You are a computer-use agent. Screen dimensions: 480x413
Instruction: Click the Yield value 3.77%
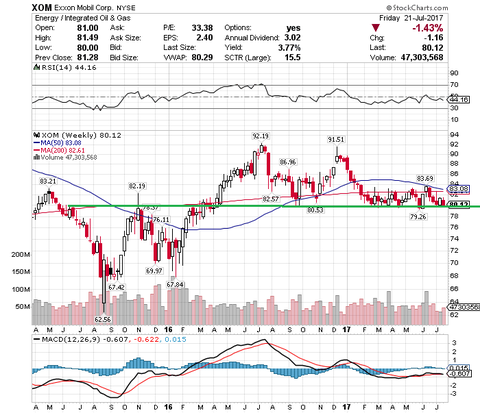(x=289, y=48)
